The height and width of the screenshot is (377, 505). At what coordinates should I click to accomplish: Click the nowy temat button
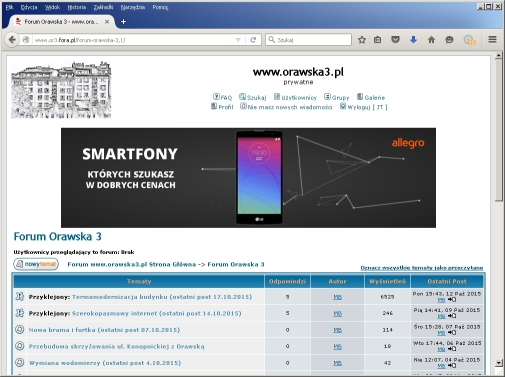(x=36, y=264)
